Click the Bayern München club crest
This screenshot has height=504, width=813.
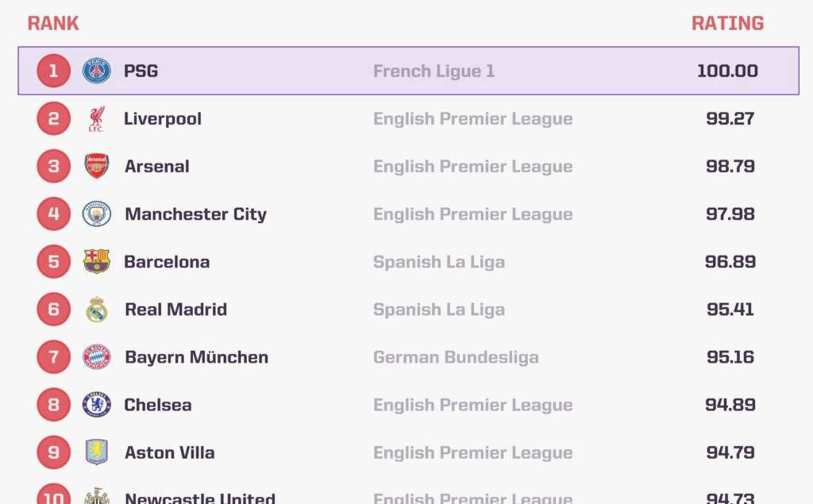pos(96,357)
